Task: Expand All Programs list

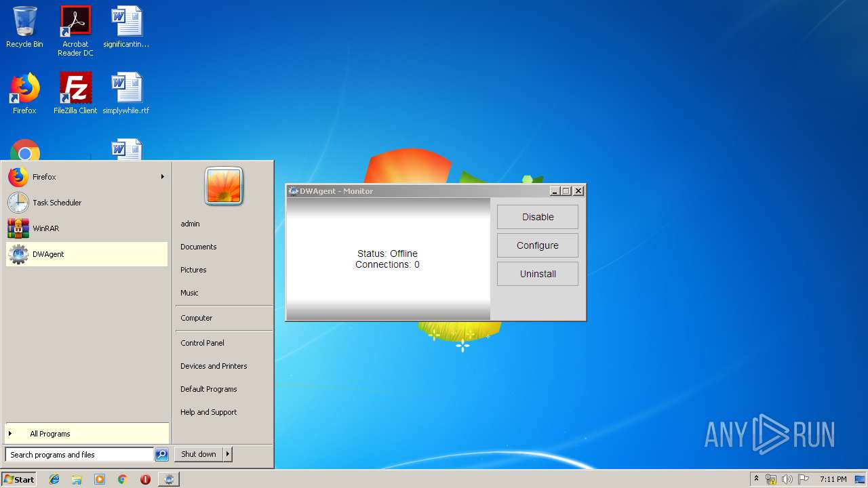Action: [87, 434]
